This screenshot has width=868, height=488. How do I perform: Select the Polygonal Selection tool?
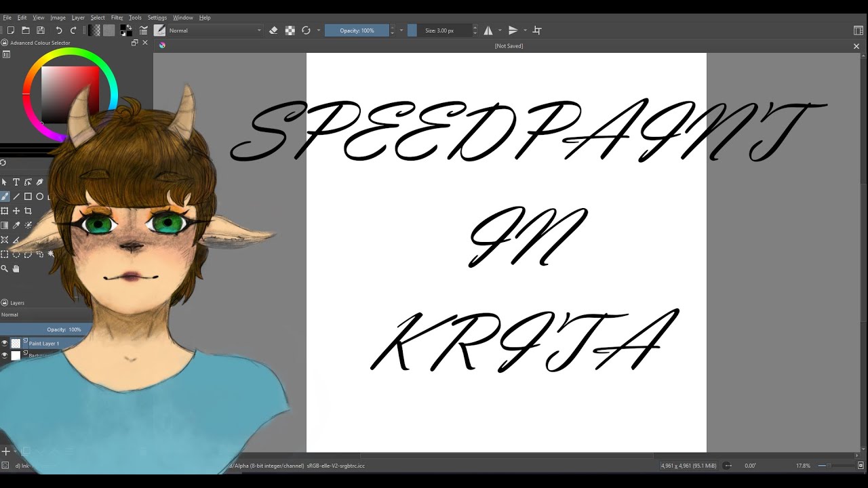click(x=28, y=254)
